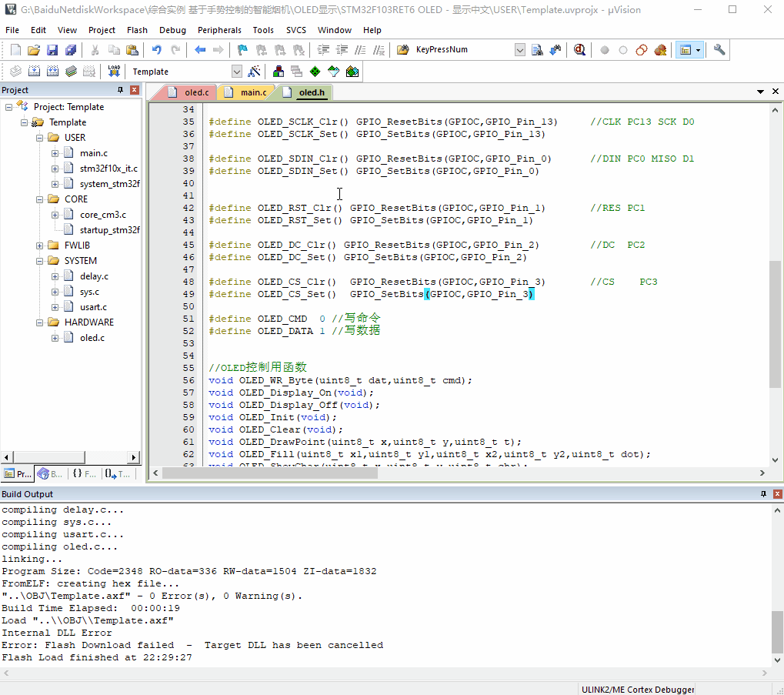Indent the selected lines
This screenshot has height=695, width=784.
tap(323, 50)
